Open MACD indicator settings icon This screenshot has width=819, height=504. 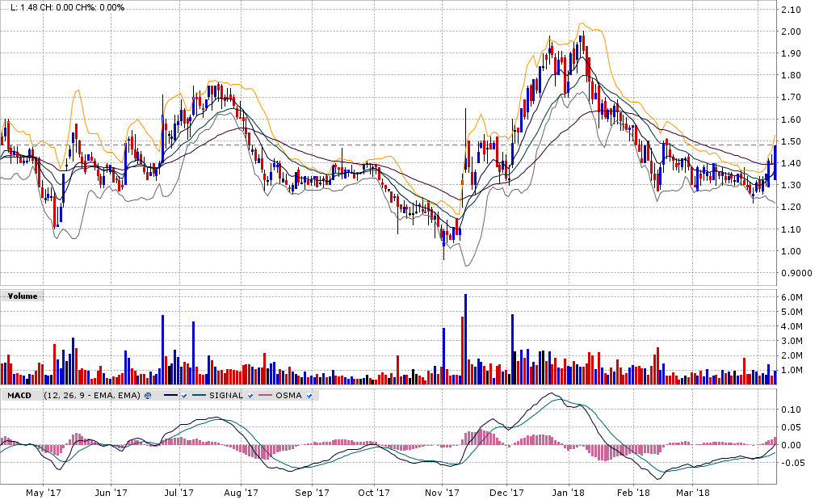[x=148, y=396]
